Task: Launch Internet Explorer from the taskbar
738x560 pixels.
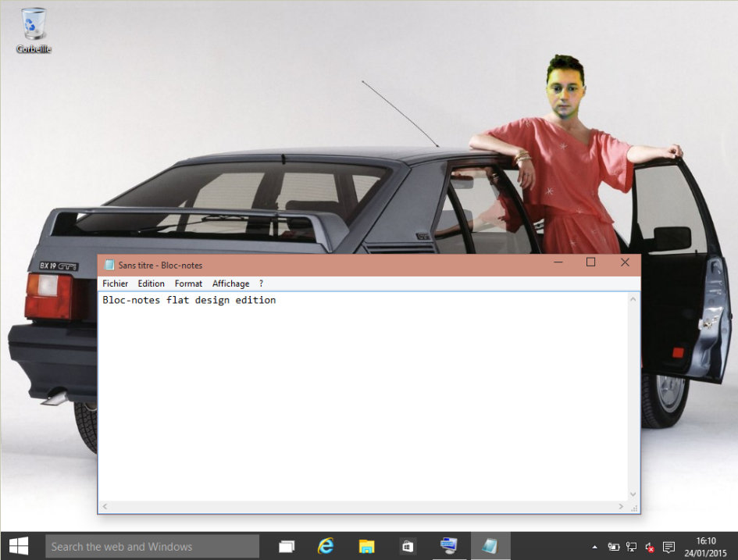Action: 326,547
